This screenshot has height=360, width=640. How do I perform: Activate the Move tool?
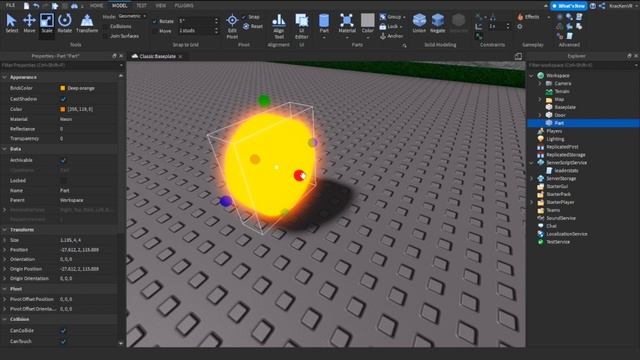[x=29, y=23]
